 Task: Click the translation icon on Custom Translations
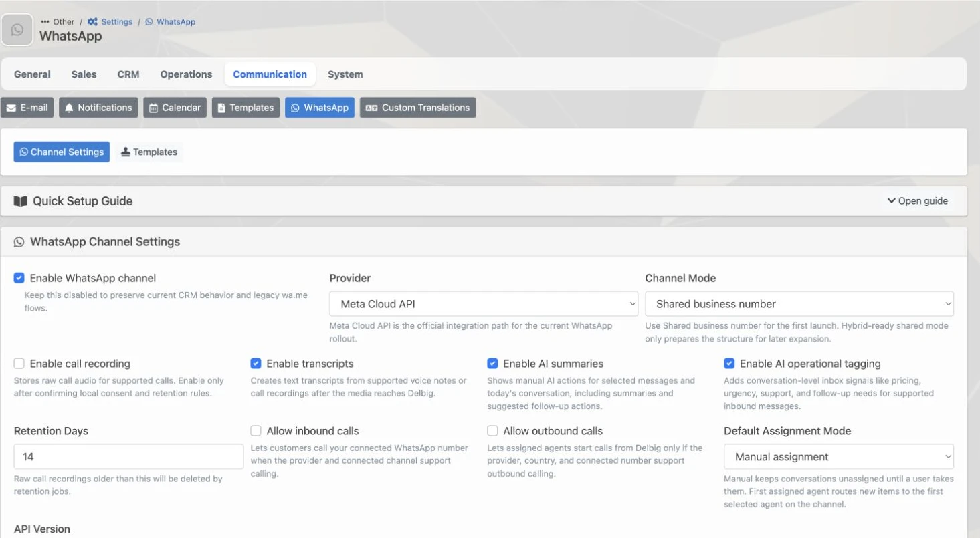[x=372, y=108]
